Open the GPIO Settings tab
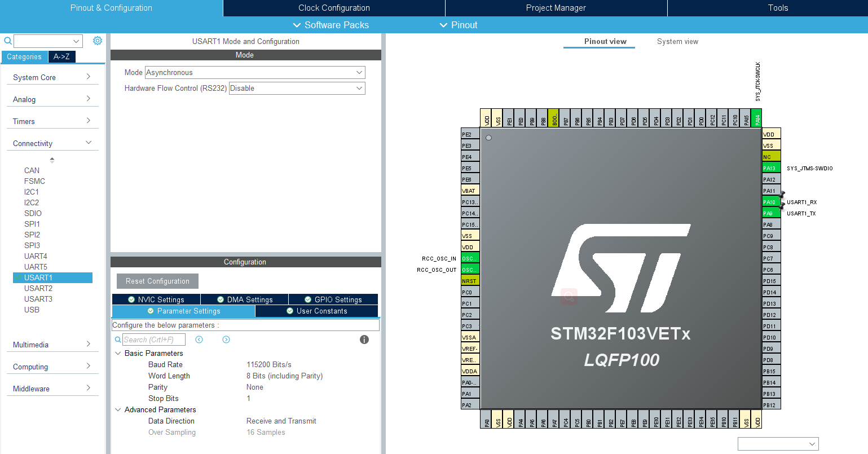This screenshot has width=868, height=454. click(x=333, y=299)
